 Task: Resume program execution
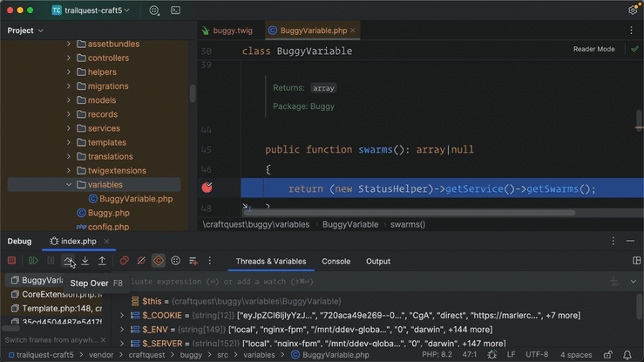click(x=33, y=261)
